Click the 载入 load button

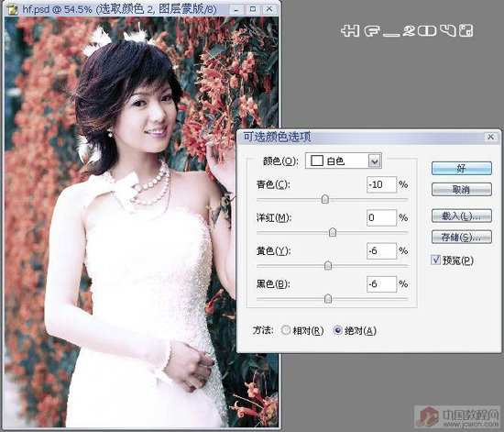click(461, 216)
